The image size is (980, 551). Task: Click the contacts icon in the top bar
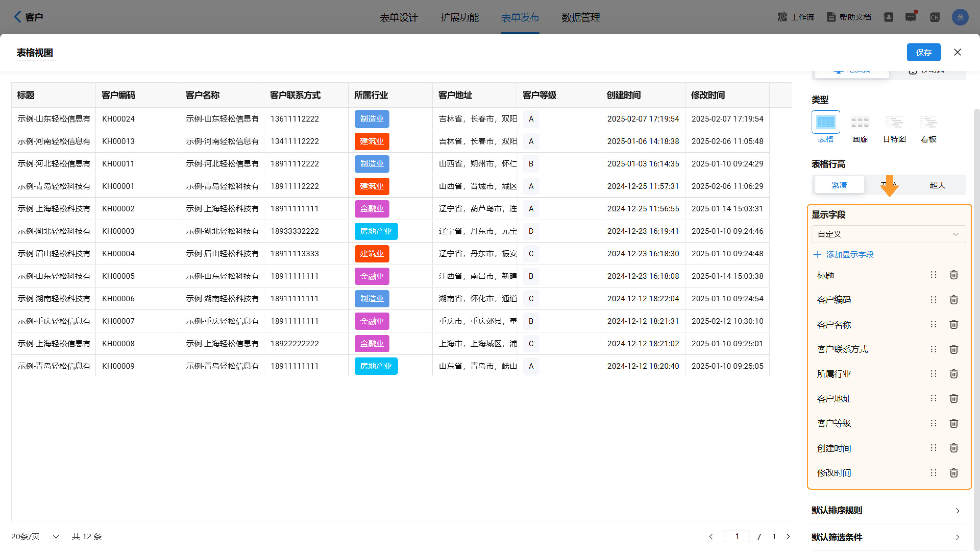[888, 17]
